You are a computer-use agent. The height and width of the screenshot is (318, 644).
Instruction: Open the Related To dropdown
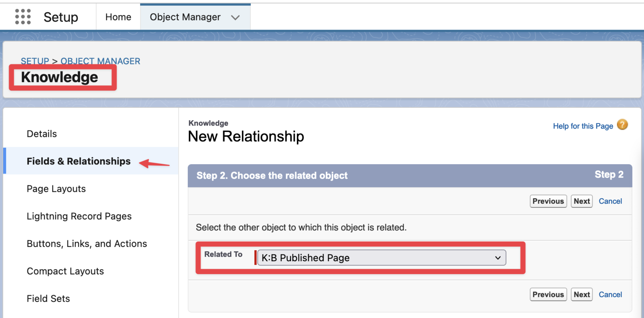[382, 257]
